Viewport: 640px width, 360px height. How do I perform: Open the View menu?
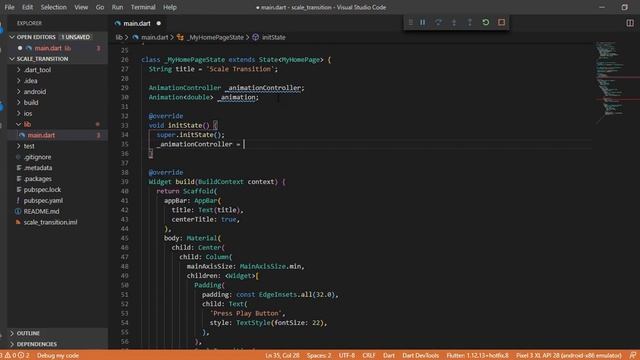[x=81, y=7]
